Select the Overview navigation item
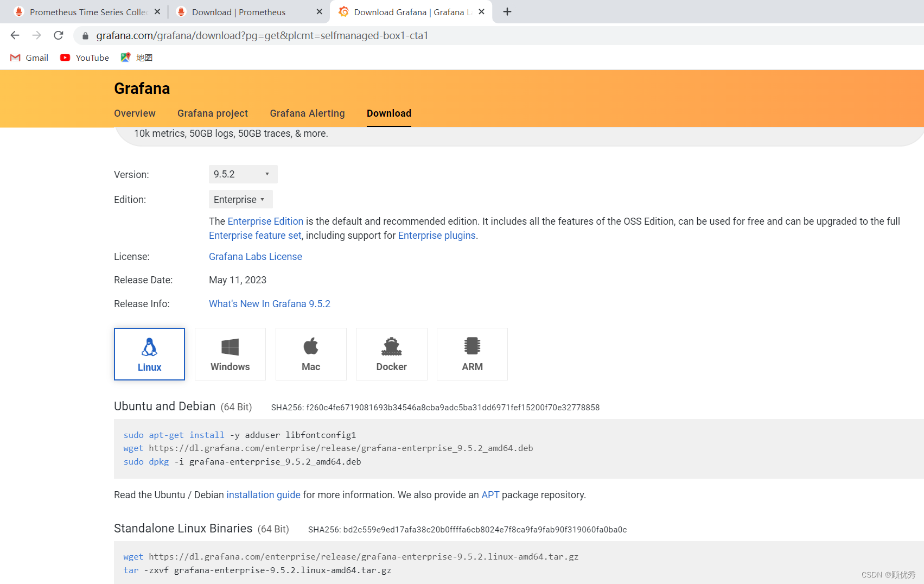924x584 pixels. click(x=135, y=113)
